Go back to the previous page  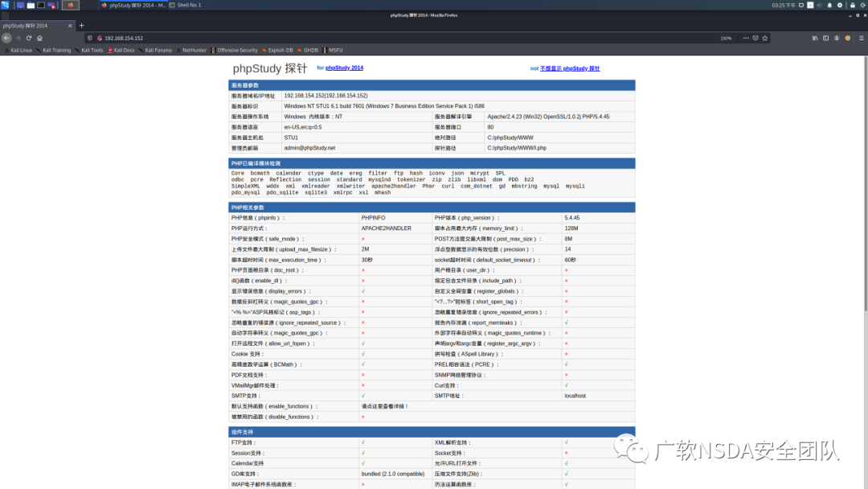[x=6, y=39]
